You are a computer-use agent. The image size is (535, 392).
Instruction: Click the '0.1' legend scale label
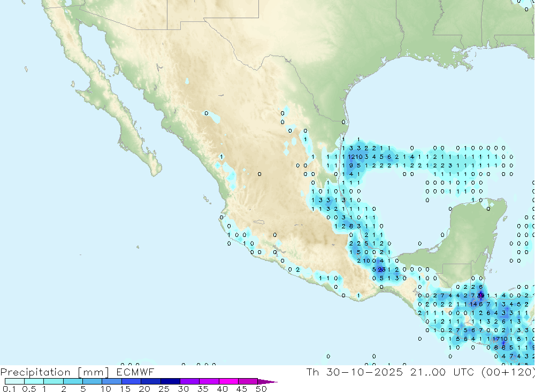pos(9,389)
